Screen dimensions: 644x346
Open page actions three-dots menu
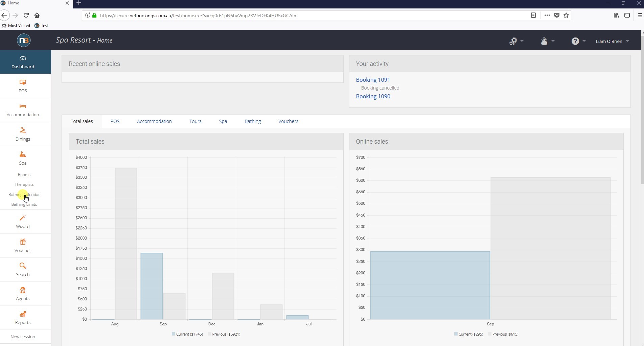(547, 15)
